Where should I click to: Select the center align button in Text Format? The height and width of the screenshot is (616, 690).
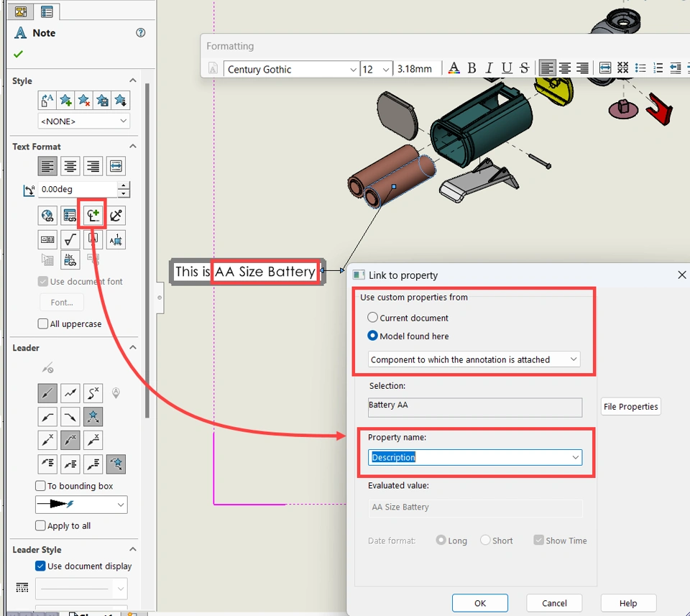pos(70,167)
